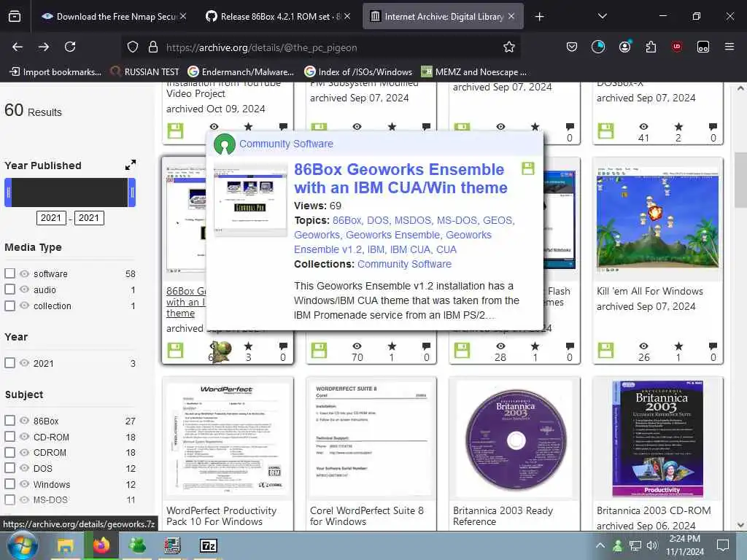
Task: Open the Kill 'em All game screenshot thumbnail
Action: pos(657,219)
